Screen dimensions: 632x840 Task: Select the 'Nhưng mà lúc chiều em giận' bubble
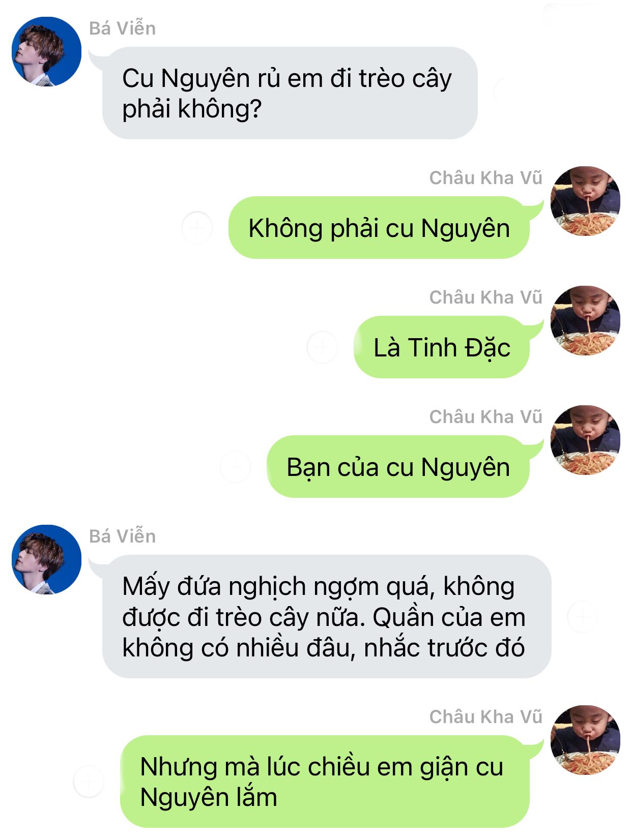tap(325, 782)
